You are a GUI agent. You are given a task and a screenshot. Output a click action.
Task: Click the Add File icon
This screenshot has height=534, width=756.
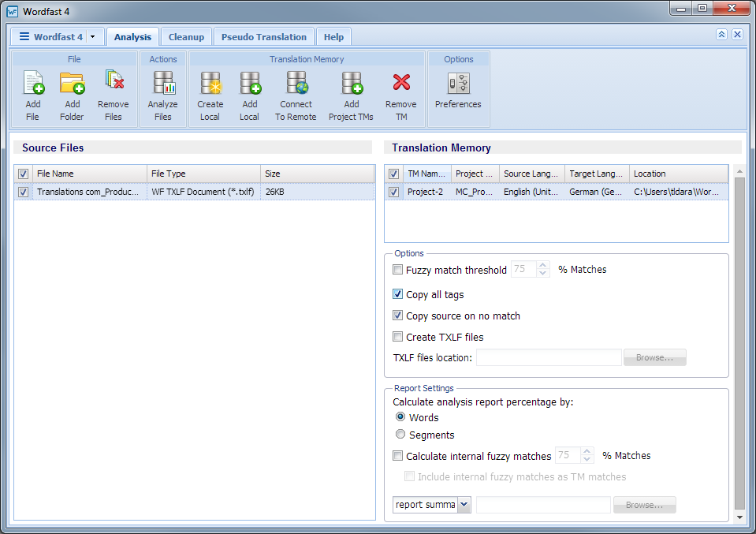33,83
